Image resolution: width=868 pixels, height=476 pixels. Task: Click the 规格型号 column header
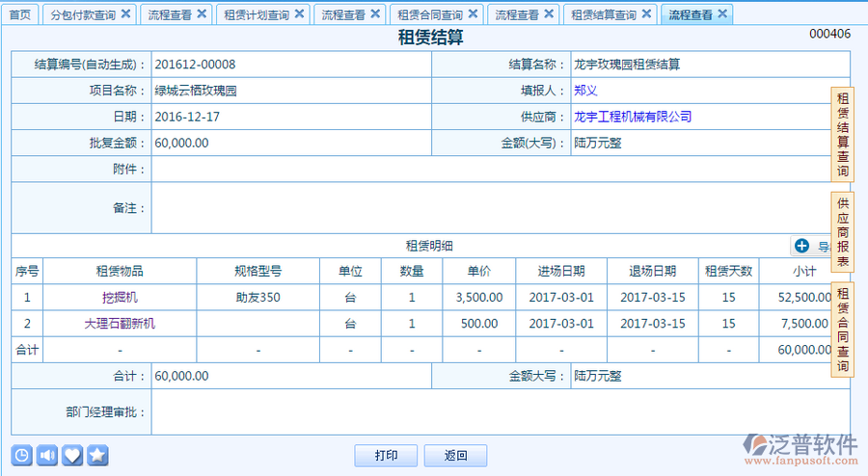click(258, 272)
